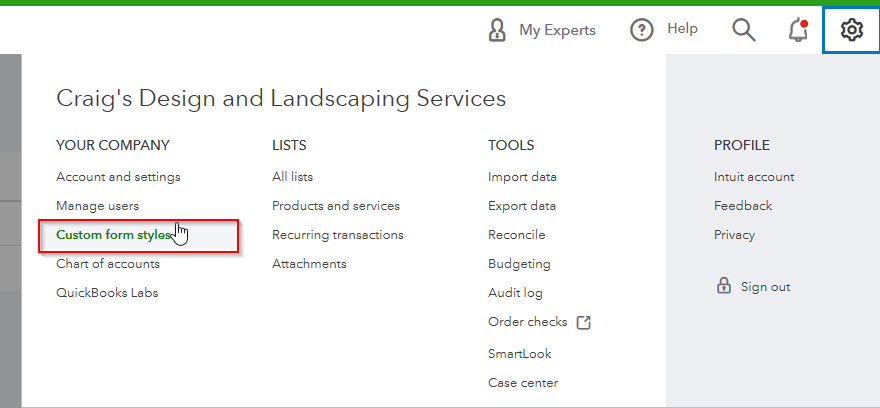Screen dimensions: 880x408
Task: Open notifications bell icon
Action: click(x=798, y=30)
